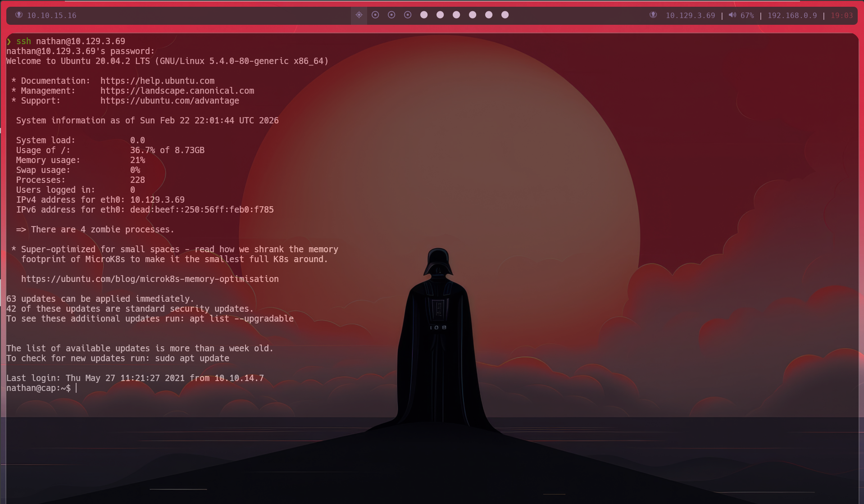Switch to the seventh workspace dot

[x=456, y=15]
